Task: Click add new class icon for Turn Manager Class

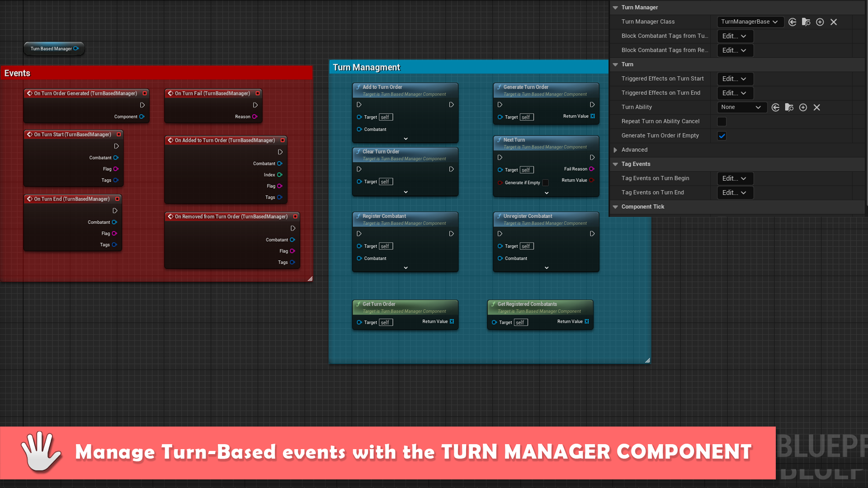Action: (820, 22)
